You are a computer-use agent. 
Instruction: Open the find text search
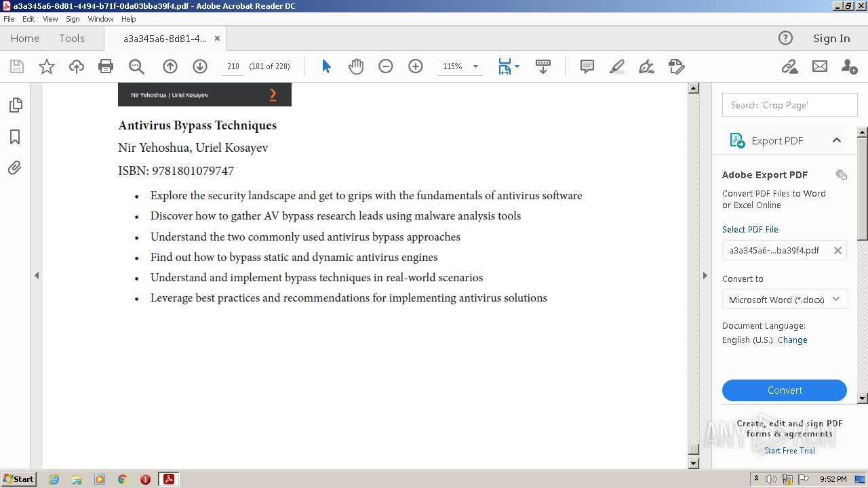pos(136,66)
